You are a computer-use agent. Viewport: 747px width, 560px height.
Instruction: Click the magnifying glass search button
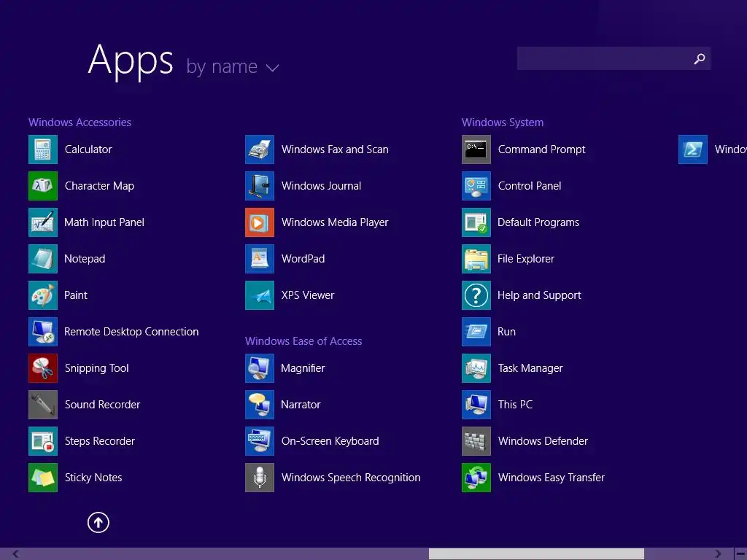pyautogui.click(x=700, y=58)
